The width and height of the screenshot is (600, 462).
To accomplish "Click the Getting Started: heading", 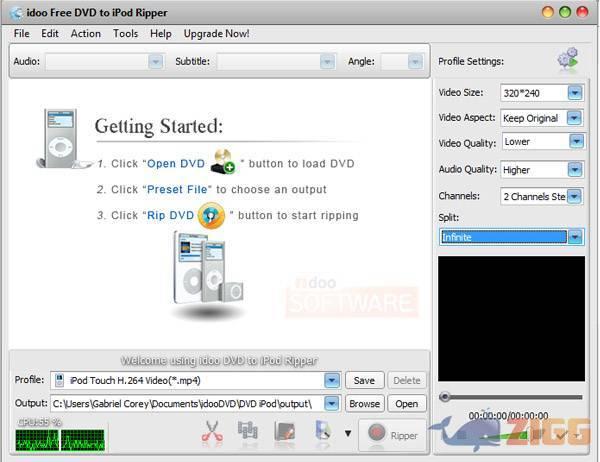I will (158, 126).
